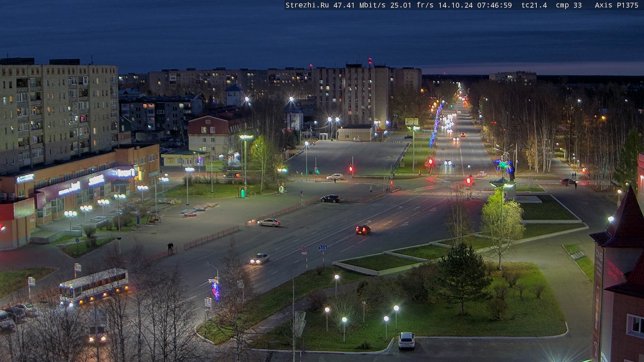This screenshot has width=644, height=362.
Task: Select the tc21.4 overlay value
Action: click(534, 5)
